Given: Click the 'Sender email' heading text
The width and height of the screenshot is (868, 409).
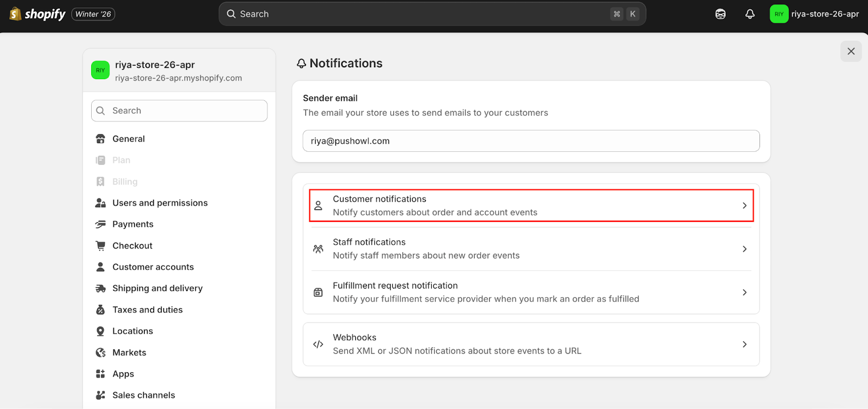Looking at the screenshot, I should (330, 98).
